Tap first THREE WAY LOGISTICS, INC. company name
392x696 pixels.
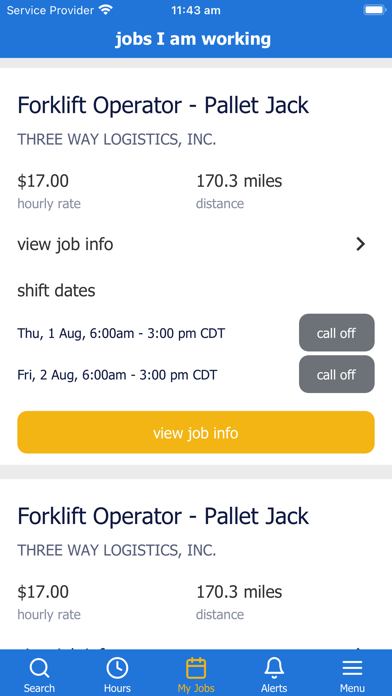click(117, 140)
